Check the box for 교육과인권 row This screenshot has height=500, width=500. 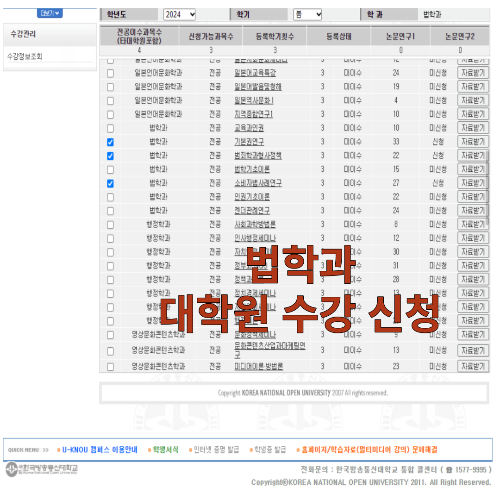tap(110, 128)
